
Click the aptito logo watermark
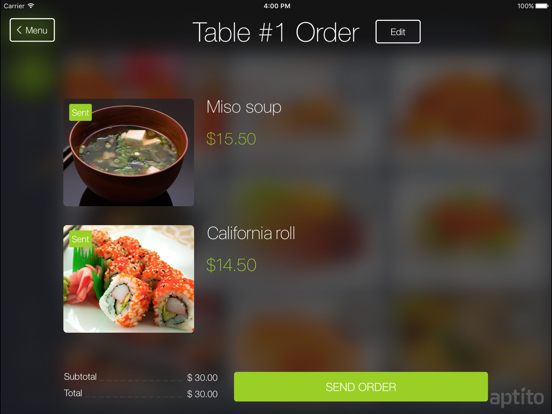point(517,397)
